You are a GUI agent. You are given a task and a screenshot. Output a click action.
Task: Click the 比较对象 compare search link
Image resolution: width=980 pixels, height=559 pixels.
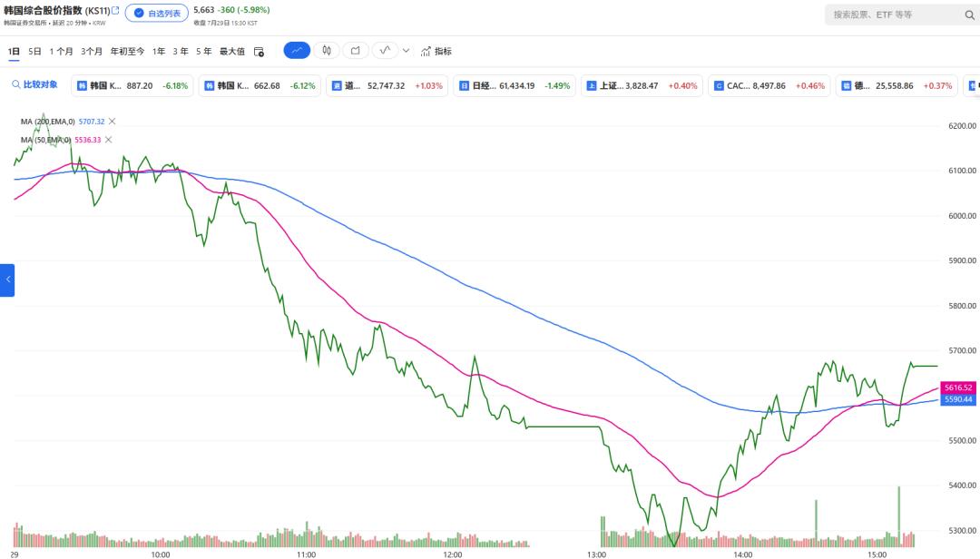click(x=35, y=84)
